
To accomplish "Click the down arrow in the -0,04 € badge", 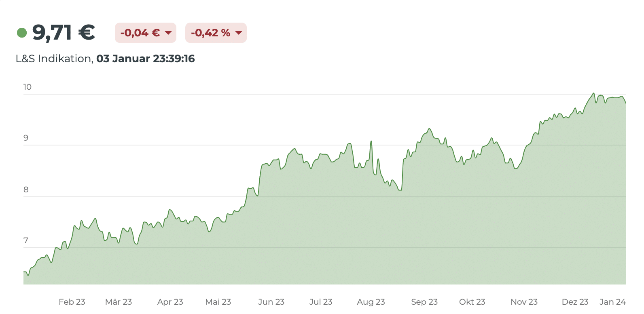I will point(168,33).
